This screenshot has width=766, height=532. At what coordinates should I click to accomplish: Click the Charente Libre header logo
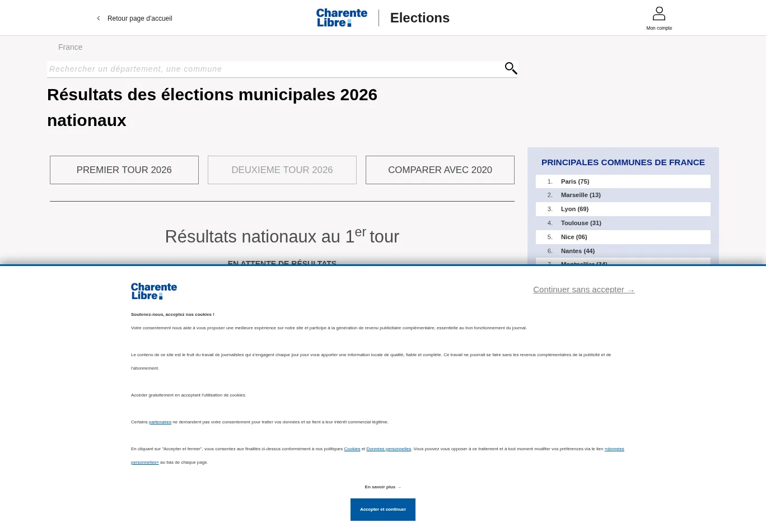[x=342, y=18]
